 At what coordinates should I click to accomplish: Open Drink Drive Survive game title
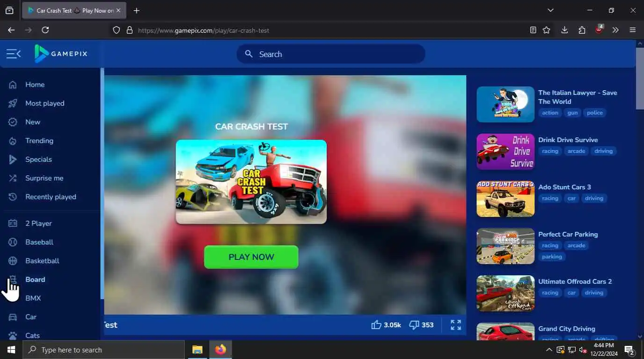(x=568, y=140)
